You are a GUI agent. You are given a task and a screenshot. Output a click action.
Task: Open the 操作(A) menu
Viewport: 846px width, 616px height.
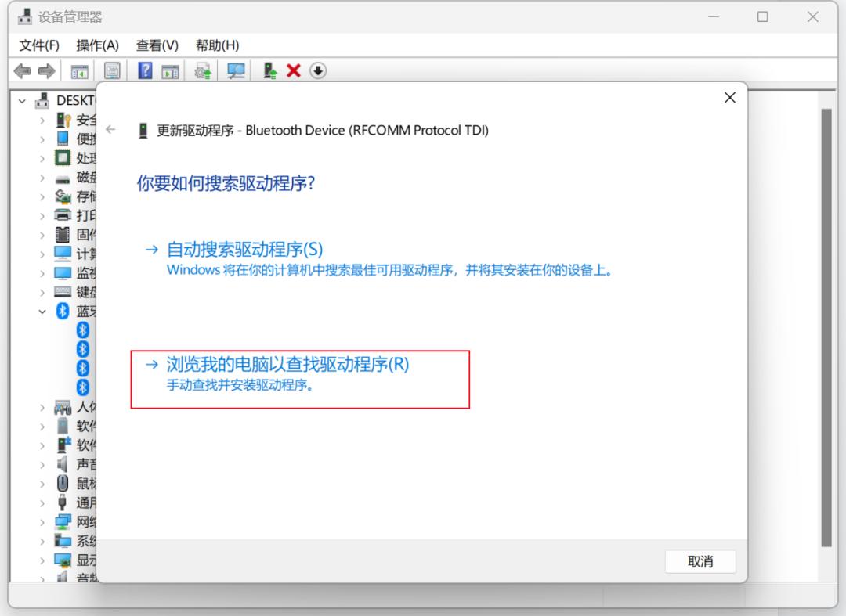pos(97,45)
